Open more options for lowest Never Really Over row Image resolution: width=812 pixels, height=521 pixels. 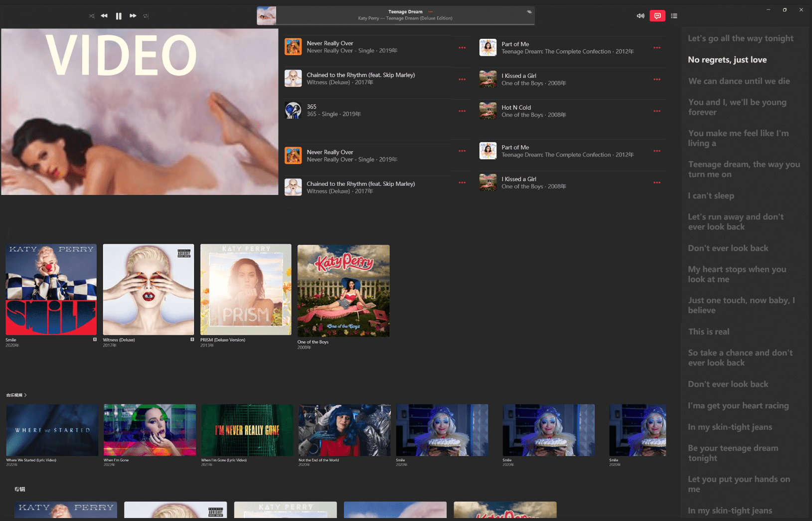click(x=462, y=151)
